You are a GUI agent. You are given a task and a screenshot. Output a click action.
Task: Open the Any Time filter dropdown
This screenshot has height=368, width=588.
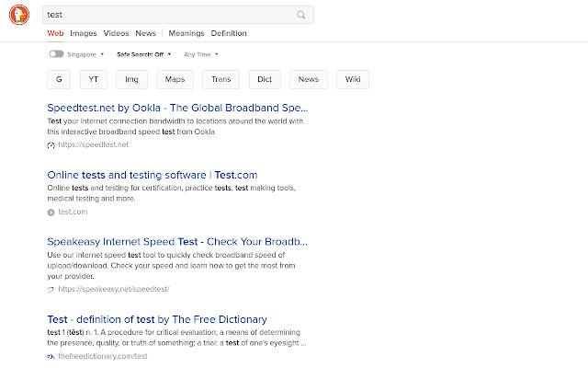point(201,54)
